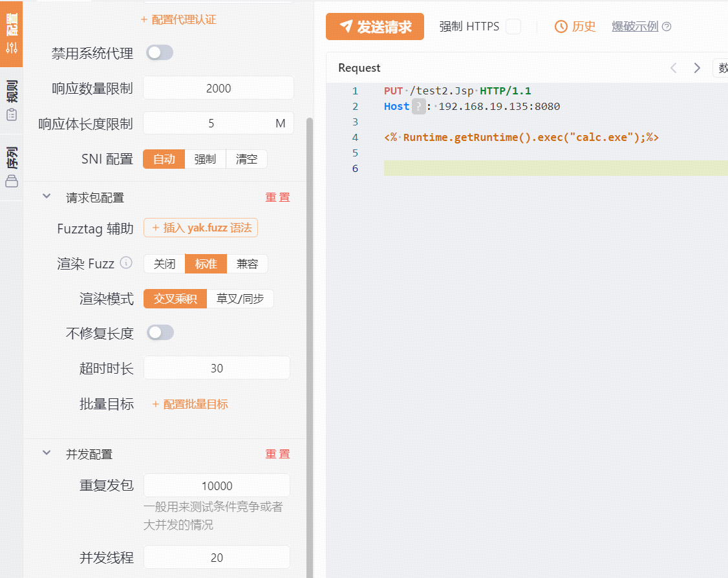Go to previous response with left arrow
The width and height of the screenshot is (728, 578).
click(674, 68)
